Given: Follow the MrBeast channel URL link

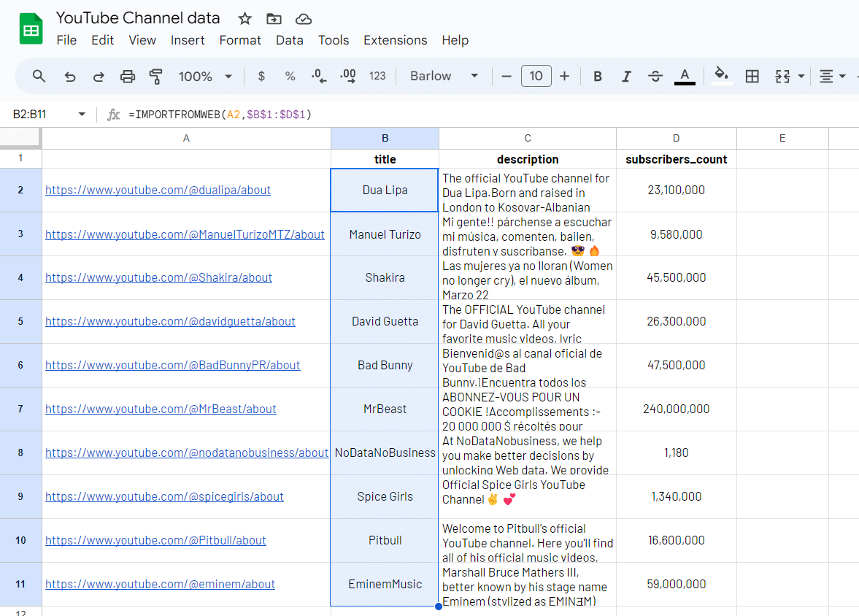Looking at the screenshot, I should point(161,409).
